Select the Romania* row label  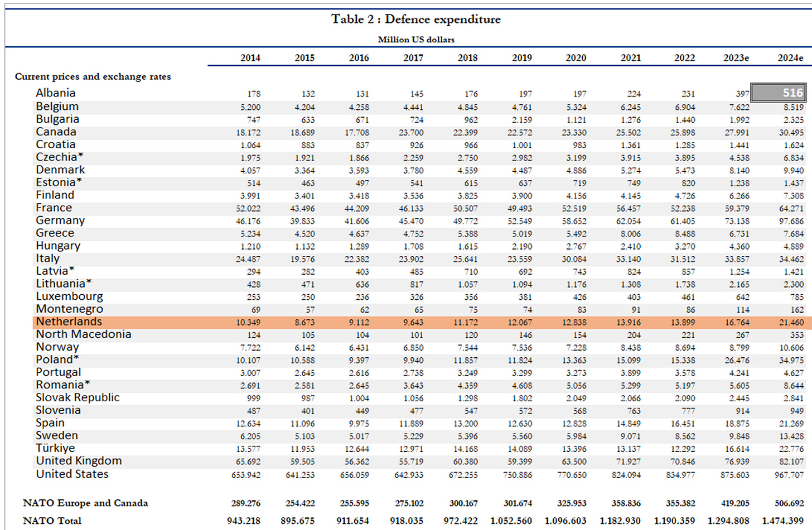pos(62,385)
